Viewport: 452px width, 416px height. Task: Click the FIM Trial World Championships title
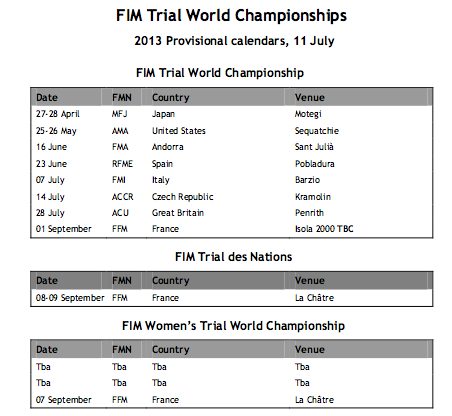click(x=231, y=16)
